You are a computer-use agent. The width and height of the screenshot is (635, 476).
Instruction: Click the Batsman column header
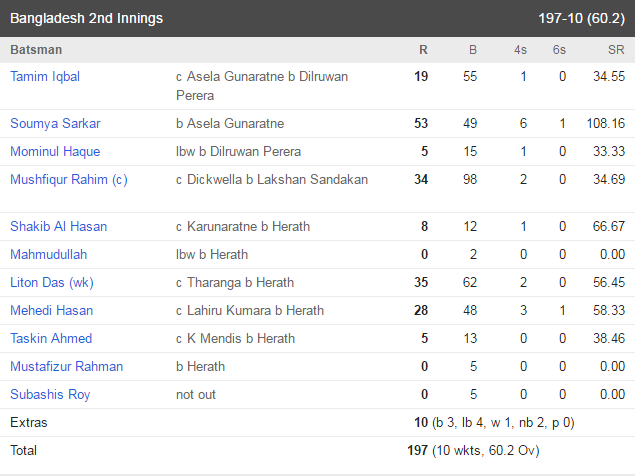[36, 50]
